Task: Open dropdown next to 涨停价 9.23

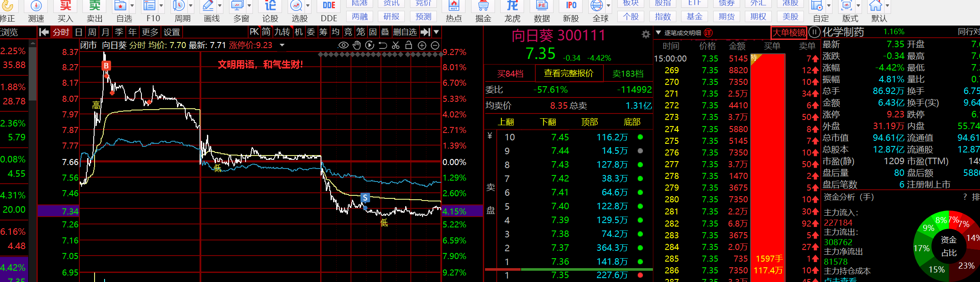Action: coord(282,45)
